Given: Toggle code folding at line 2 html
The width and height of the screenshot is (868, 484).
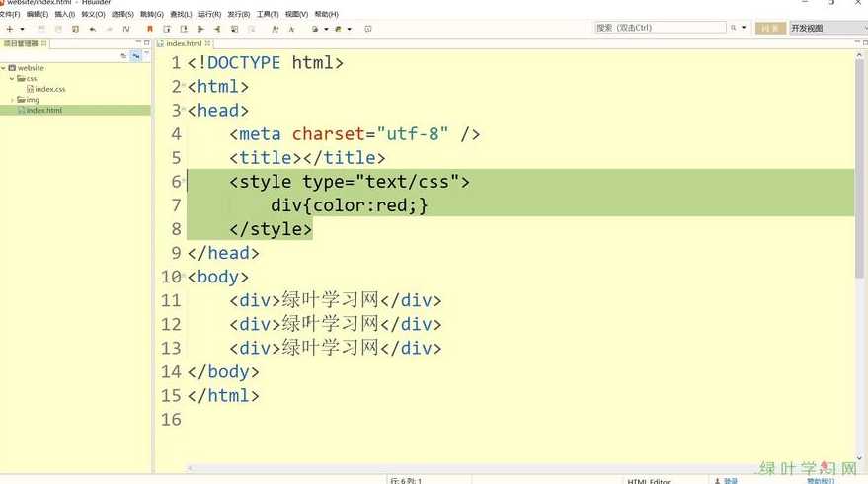Looking at the screenshot, I should coord(184,85).
